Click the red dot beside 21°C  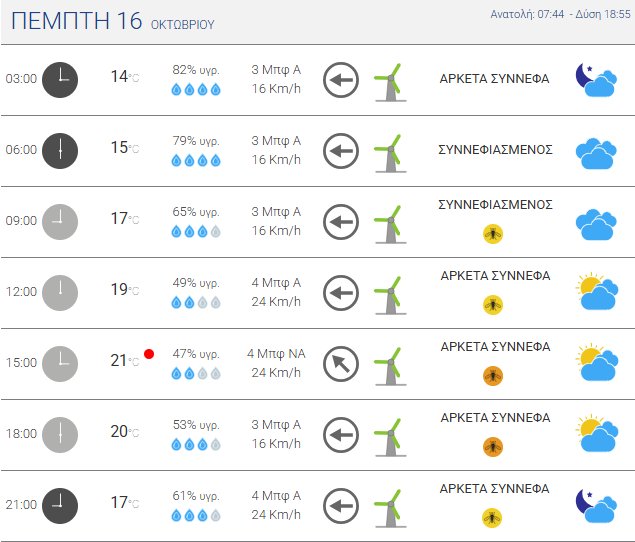click(x=149, y=354)
